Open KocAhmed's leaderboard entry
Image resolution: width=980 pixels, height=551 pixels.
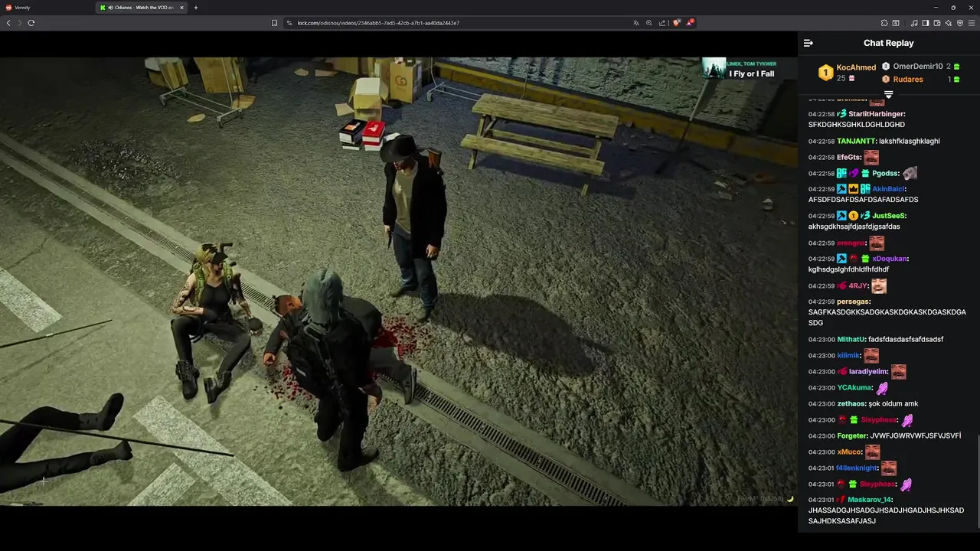pos(856,67)
